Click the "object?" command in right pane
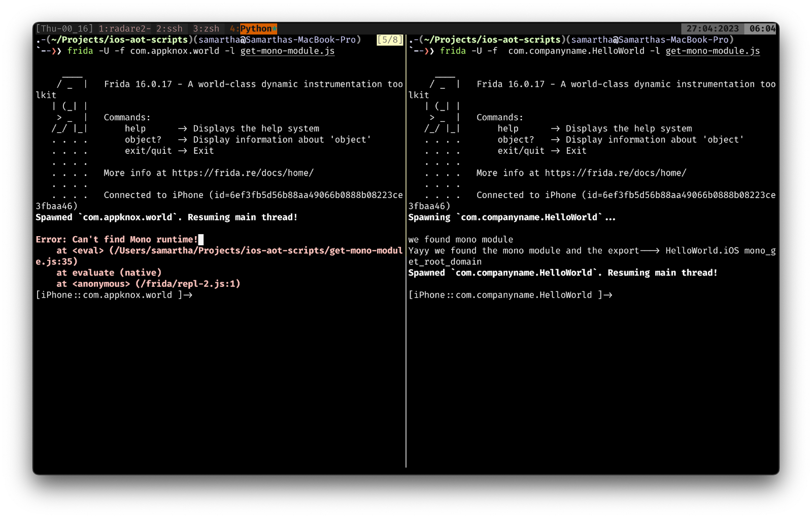 (516, 140)
